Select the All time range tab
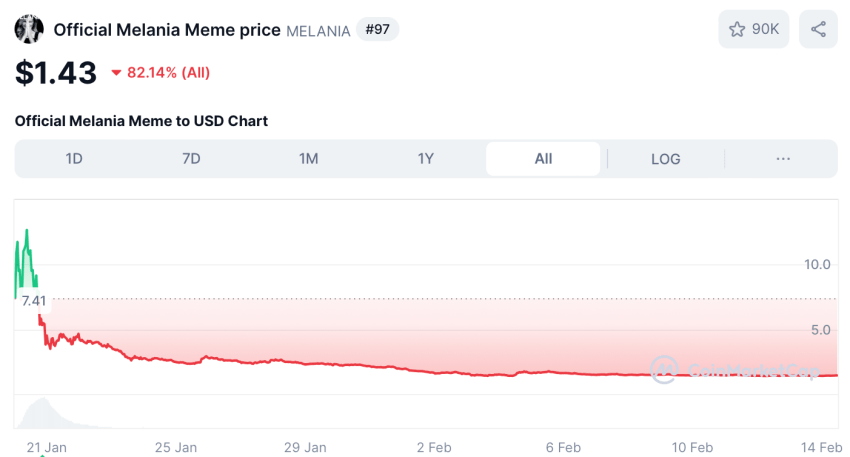This screenshot has width=850, height=457. coord(543,159)
